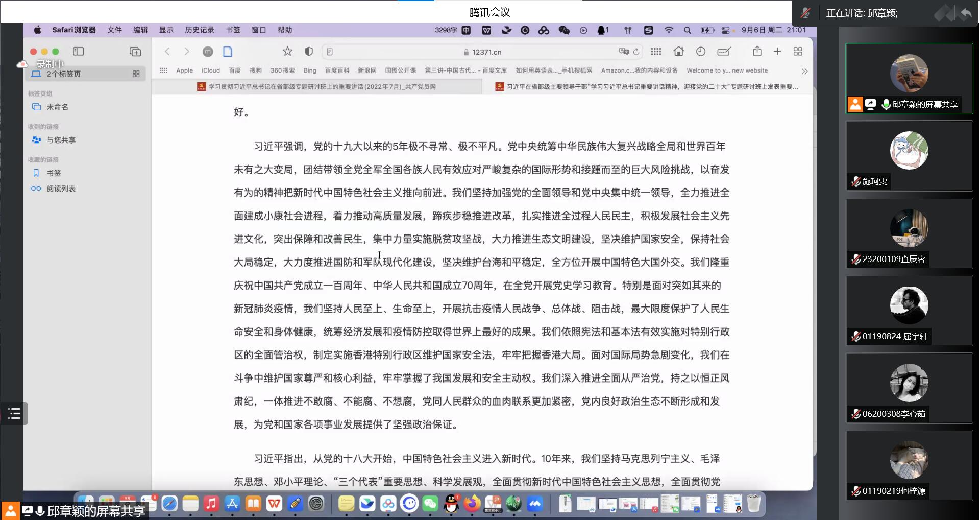Image resolution: width=980 pixels, height=520 pixels.
Task: Open the 360搜索 bookmark
Action: click(283, 70)
